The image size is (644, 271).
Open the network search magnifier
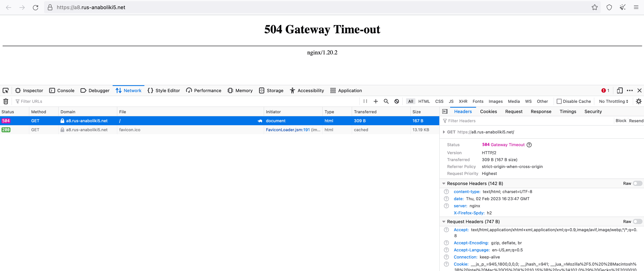click(386, 101)
